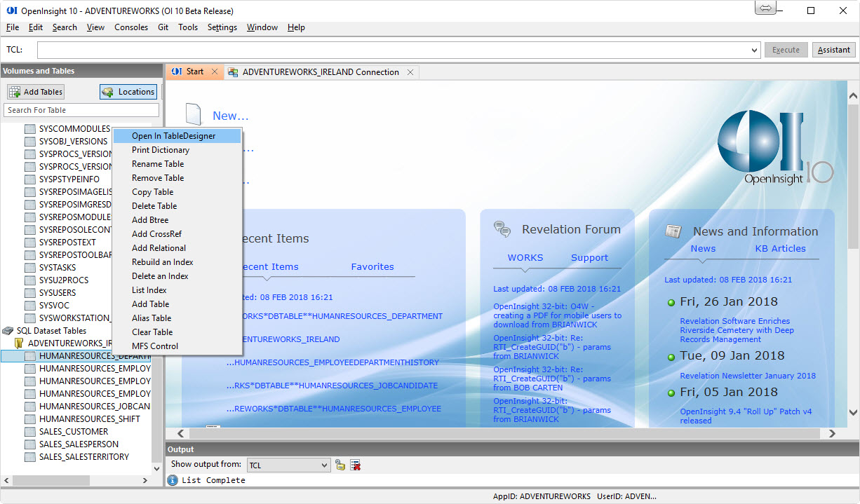Open the Locations button
The image size is (860, 504).
[128, 92]
